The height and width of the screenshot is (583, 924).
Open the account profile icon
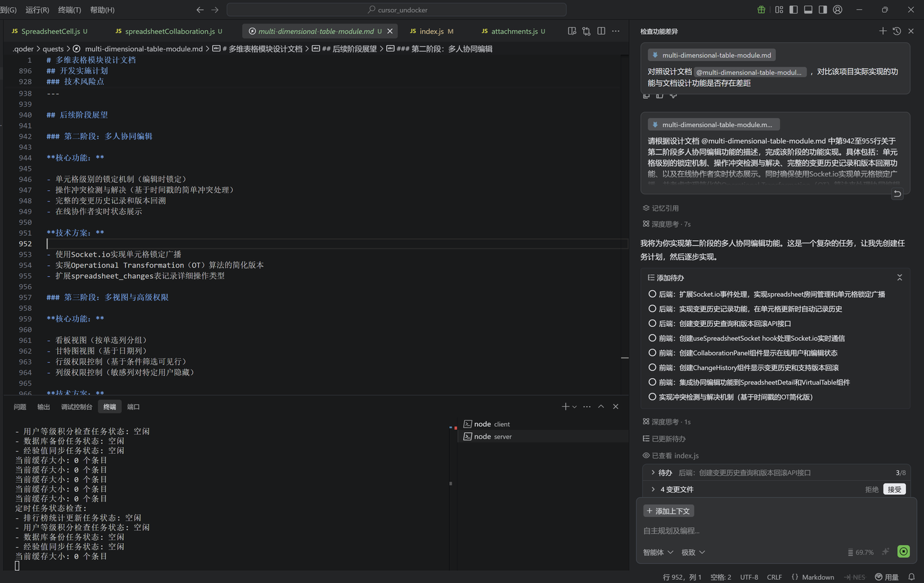click(837, 10)
